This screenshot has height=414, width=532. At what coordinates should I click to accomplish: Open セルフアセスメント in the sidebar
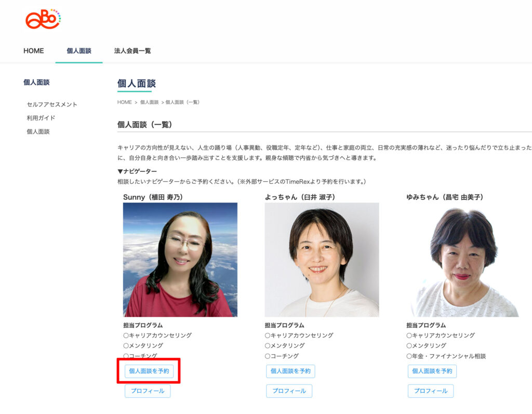click(52, 104)
